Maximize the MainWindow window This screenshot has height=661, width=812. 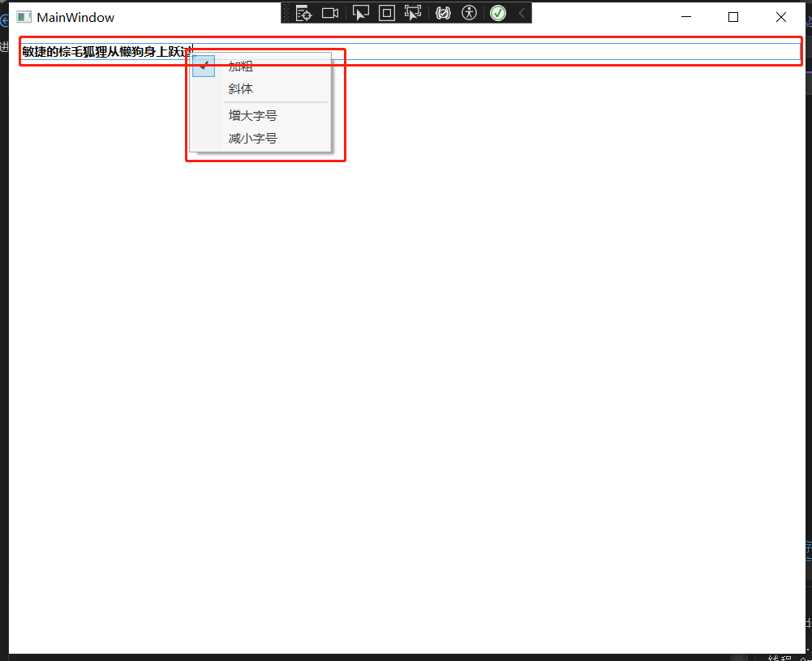coord(733,17)
